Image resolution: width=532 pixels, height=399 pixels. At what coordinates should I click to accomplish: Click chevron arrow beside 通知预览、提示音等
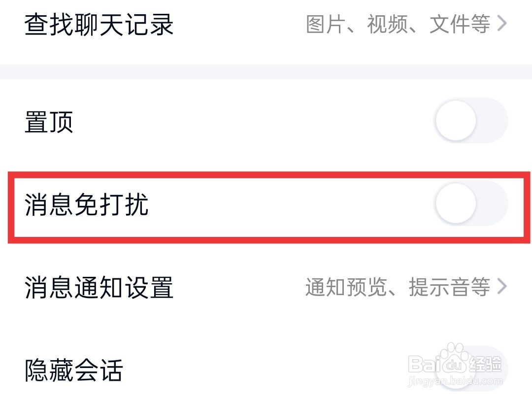(x=502, y=286)
